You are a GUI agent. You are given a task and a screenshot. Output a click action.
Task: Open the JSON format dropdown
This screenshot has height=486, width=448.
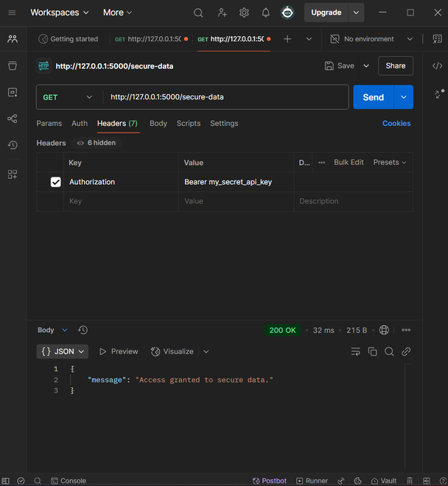click(63, 352)
